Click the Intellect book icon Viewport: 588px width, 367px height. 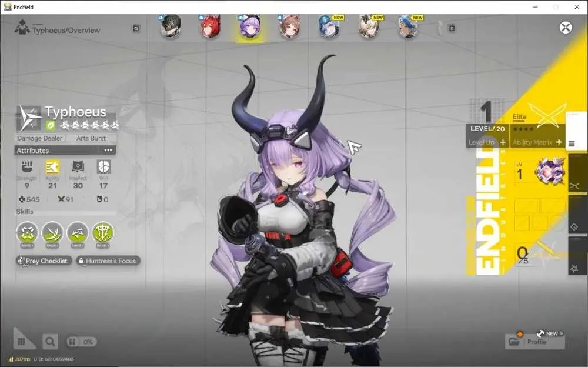point(78,166)
